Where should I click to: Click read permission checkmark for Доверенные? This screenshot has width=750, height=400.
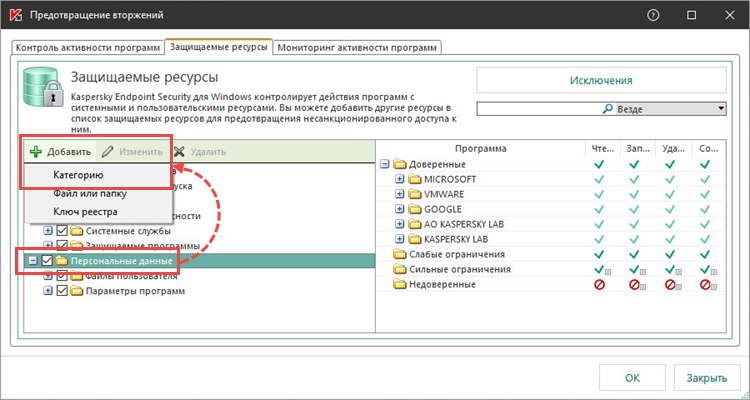coord(599,164)
